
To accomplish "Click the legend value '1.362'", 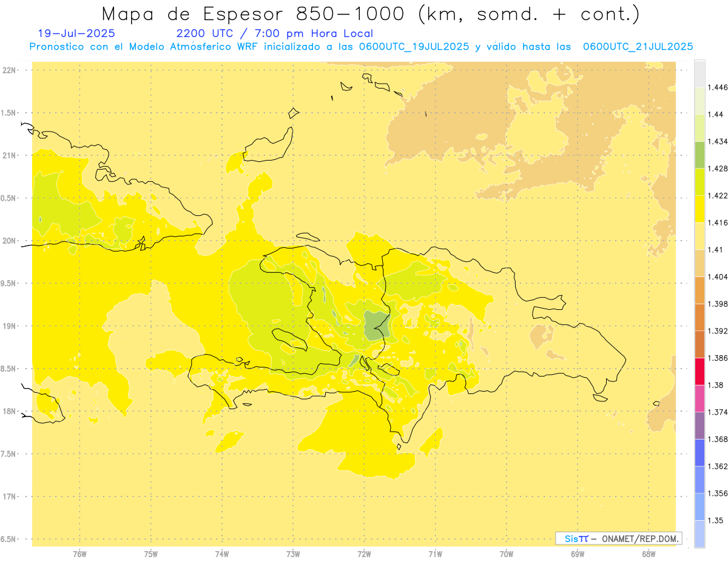I will click(718, 466).
